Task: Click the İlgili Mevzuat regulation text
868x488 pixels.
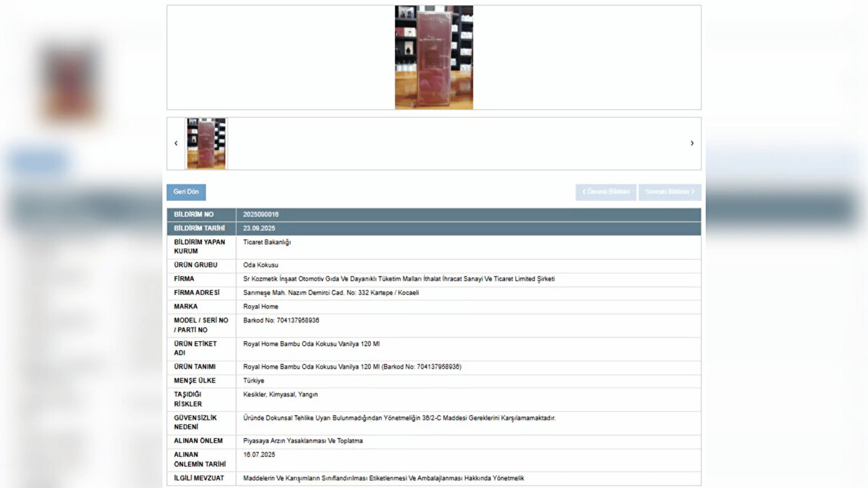Action: point(383,479)
